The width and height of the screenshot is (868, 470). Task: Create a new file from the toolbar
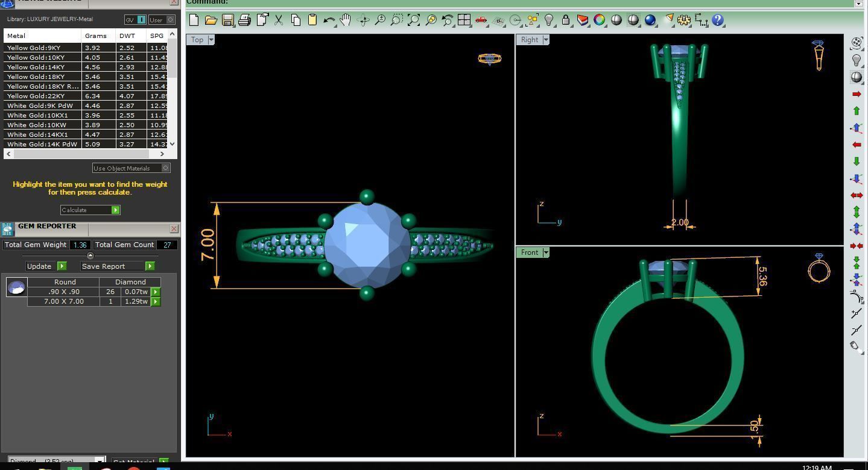point(194,20)
